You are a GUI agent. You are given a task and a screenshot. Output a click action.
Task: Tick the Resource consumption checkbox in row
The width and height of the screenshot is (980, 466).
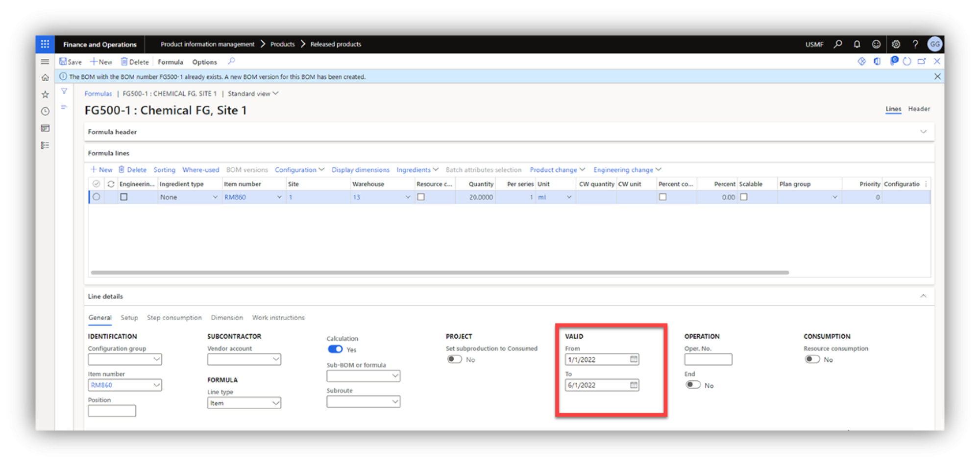(421, 197)
